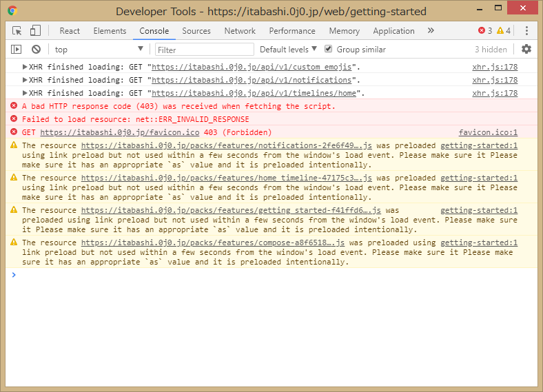Activate the inspect element picker icon

point(17,31)
